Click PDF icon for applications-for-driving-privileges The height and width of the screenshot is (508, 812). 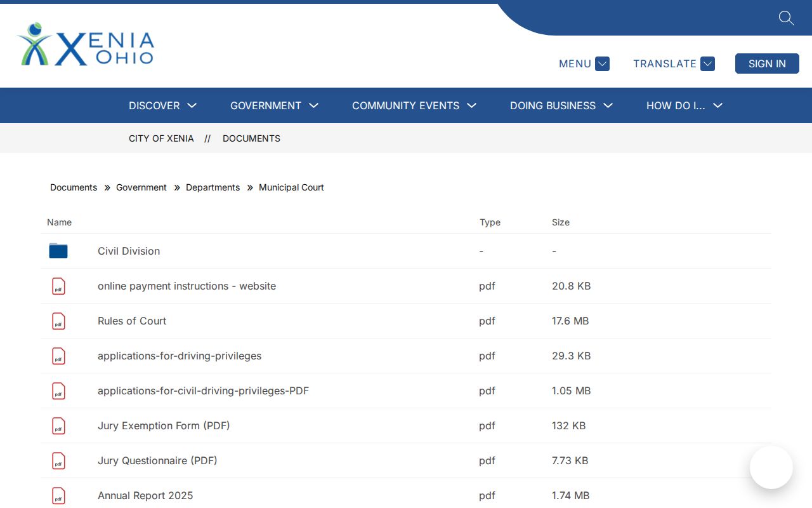click(58, 356)
